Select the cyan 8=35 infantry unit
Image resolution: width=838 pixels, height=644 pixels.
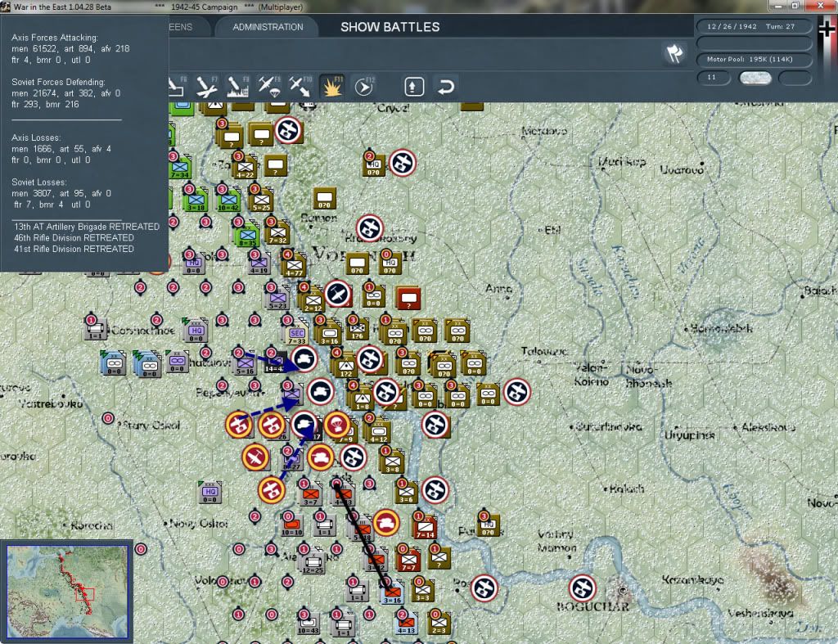coord(247,236)
